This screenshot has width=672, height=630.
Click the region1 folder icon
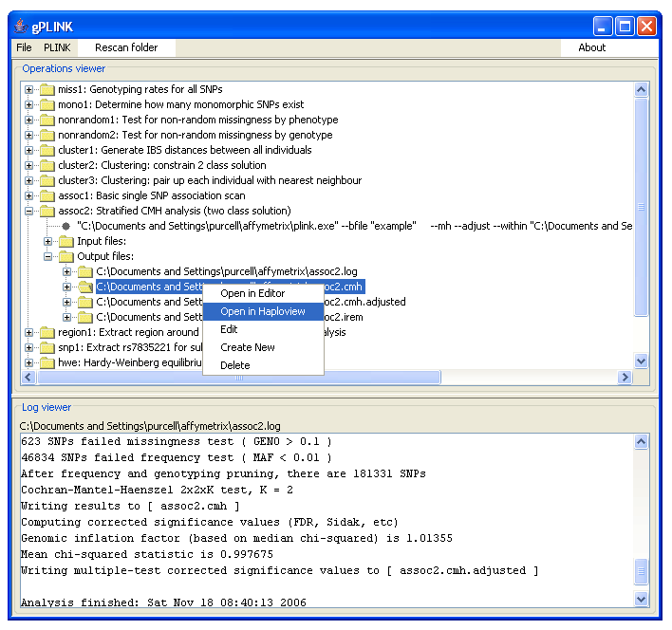click(x=47, y=333)
